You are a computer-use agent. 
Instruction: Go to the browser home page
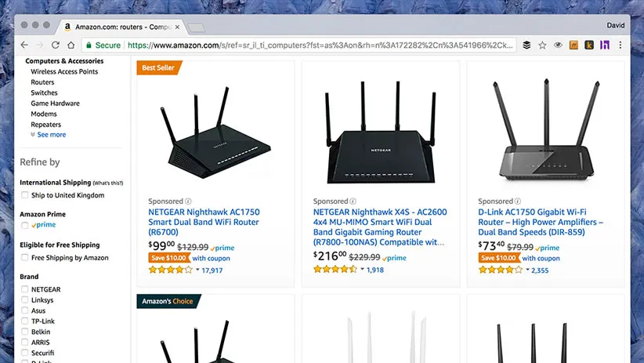click(x=71, y=45)
